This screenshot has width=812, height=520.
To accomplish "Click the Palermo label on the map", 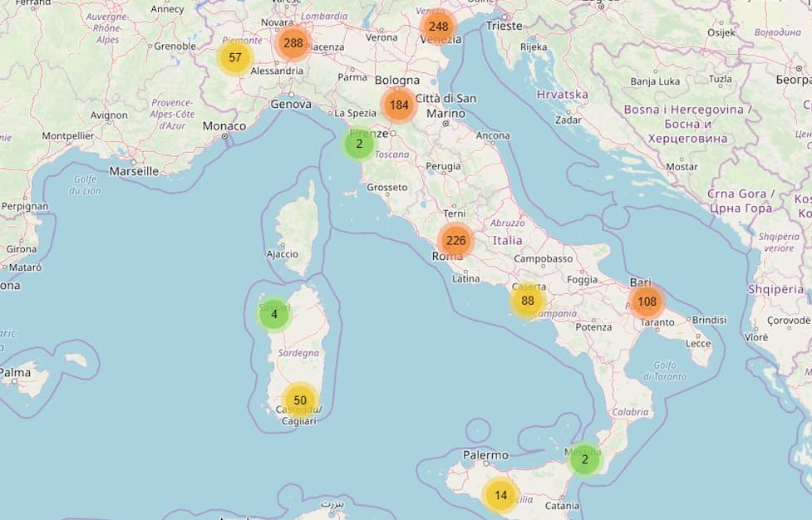I will click(x=485, y=455).
